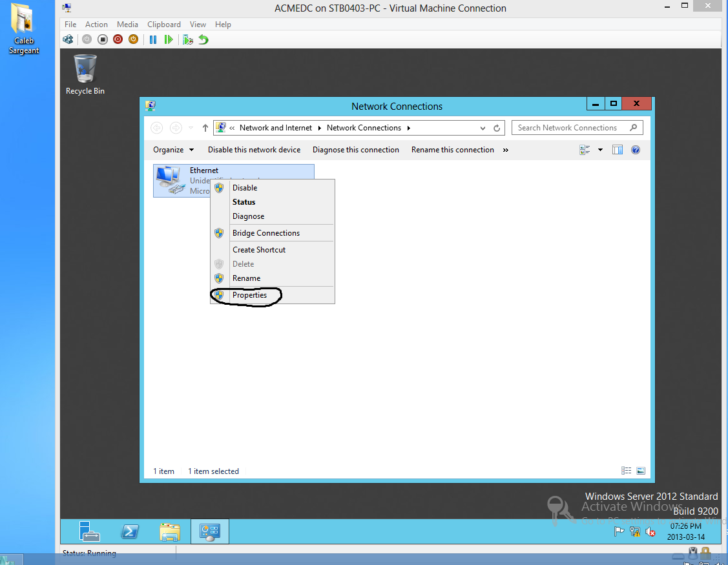728x565 pixels.
Task: Click the Revert green arrow icon
Action: tap(203, 39)
